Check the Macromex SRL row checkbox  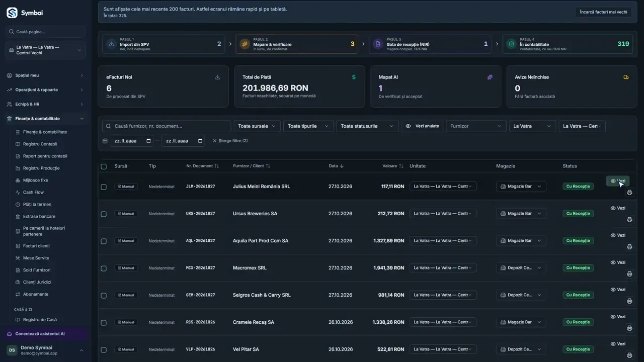pos(104,268)
